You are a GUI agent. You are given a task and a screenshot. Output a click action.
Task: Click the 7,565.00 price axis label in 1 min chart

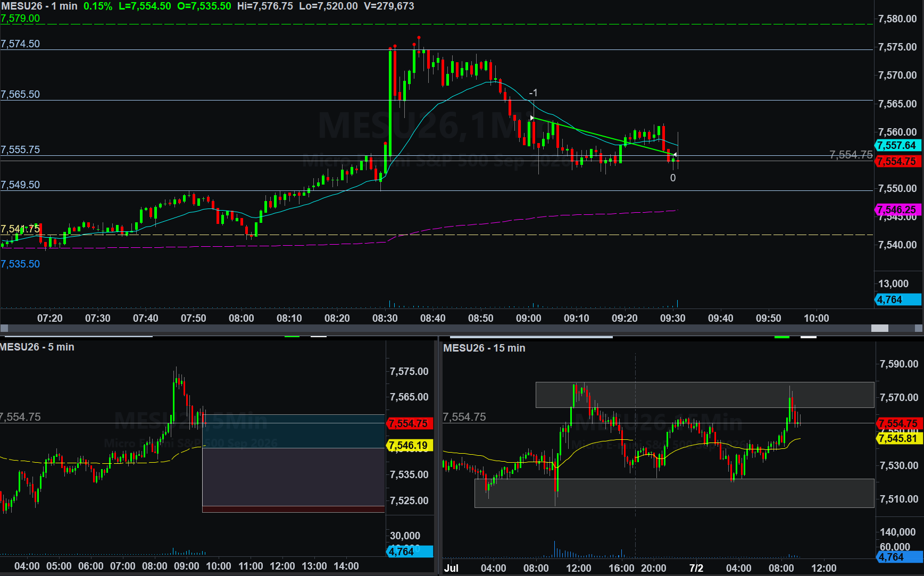tap(897, 104)
